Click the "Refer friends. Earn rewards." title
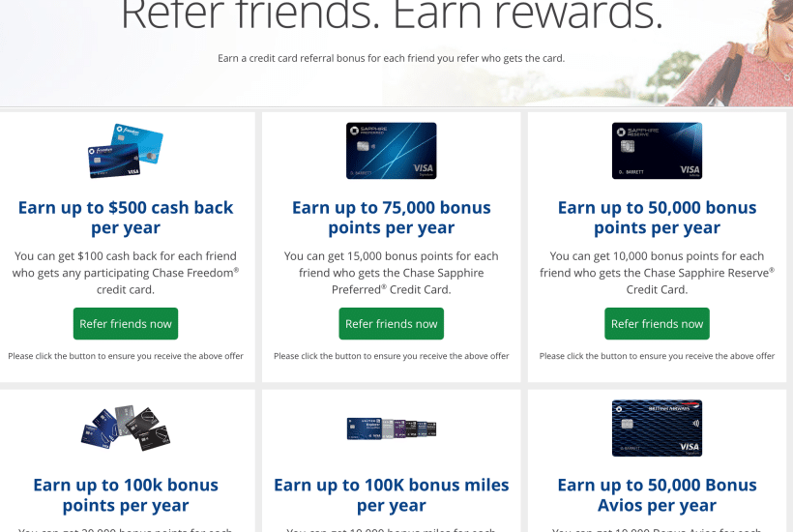This screenshot has height=532, width=793. coord(391,17)
